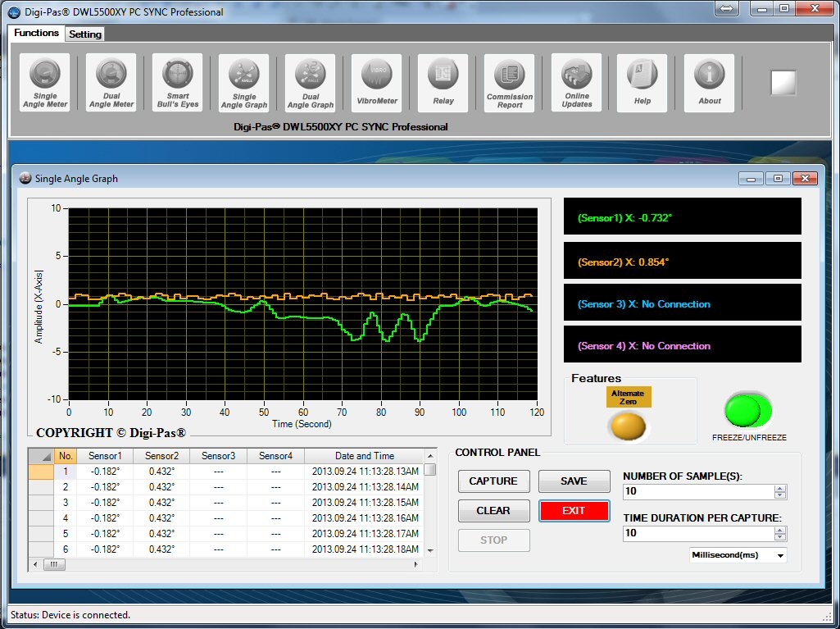Click the Date and Time column header
This screenshot has width=840, height=629.
tap(365, 456)
